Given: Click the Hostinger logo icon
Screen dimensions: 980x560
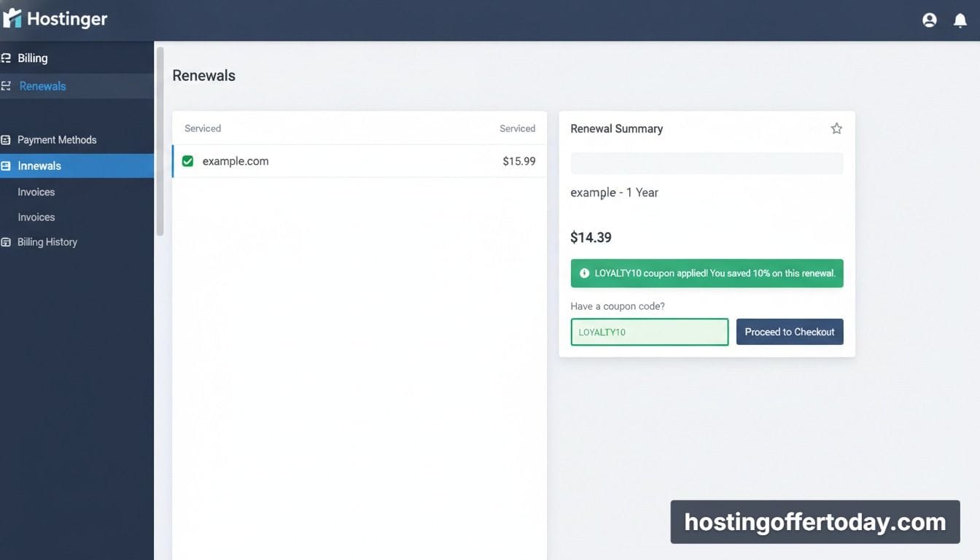Looking at the screenshot, I should click(x=12, y=19).
